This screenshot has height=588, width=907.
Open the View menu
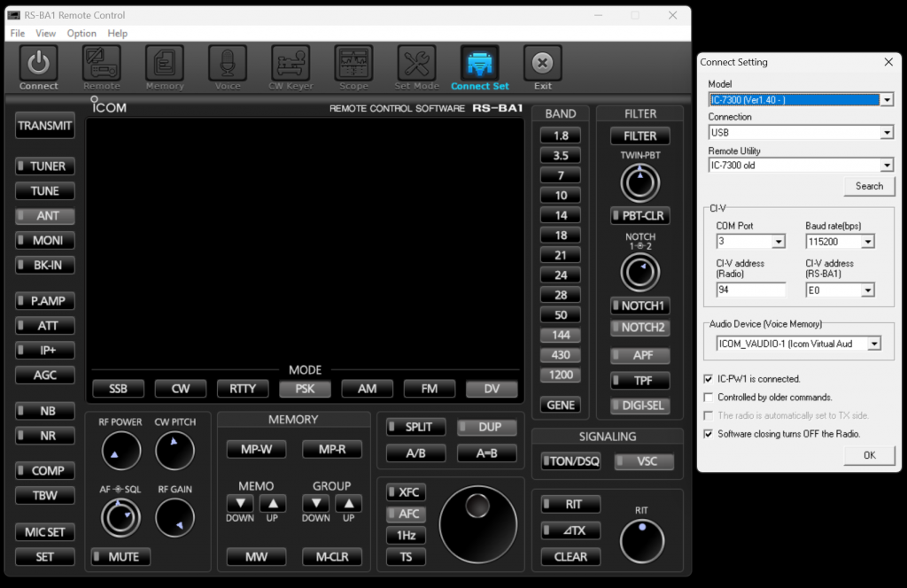point(46,34)
